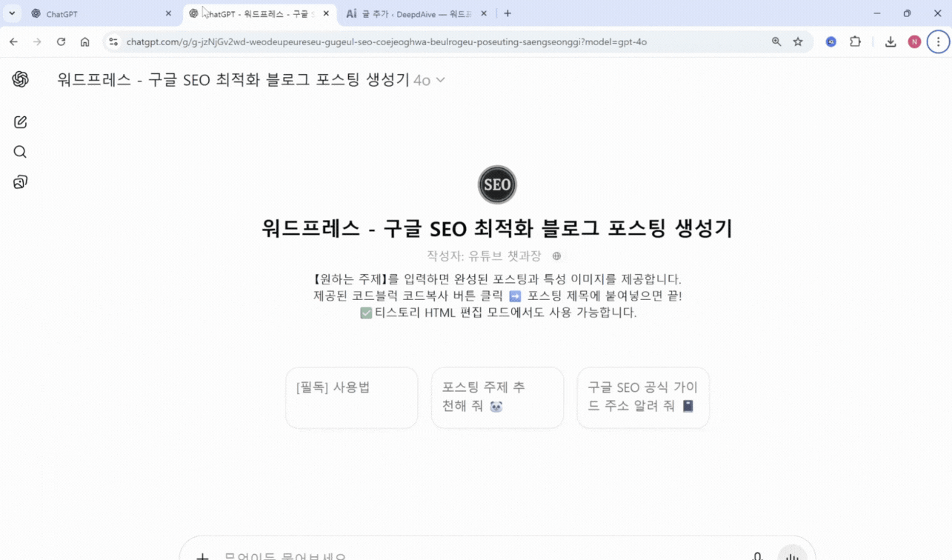Select the [필독] 사용법 prompt card
This screenshot has height=560, width=952.
click(x=351, y=398)
